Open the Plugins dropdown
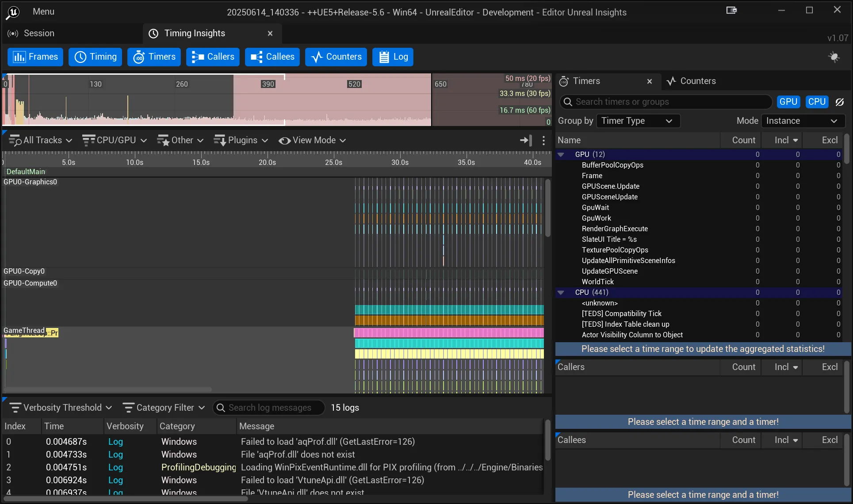Viewport: 853px width, 504px height. point(241,141)
